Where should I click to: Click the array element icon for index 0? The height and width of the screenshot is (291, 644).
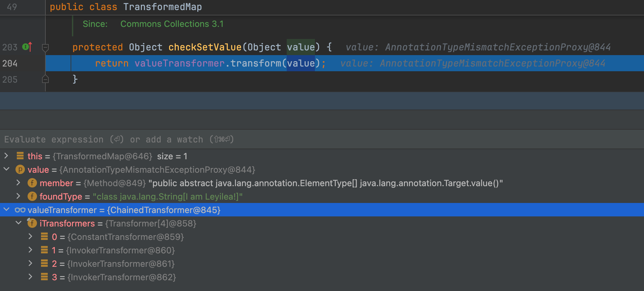tap(44, 237)
